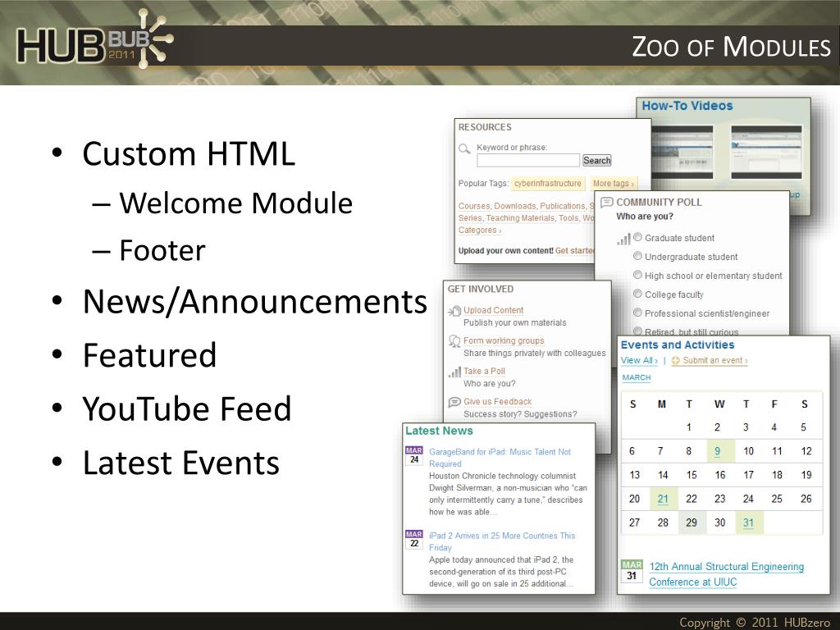Click the Submit an event link

point(714,361)
